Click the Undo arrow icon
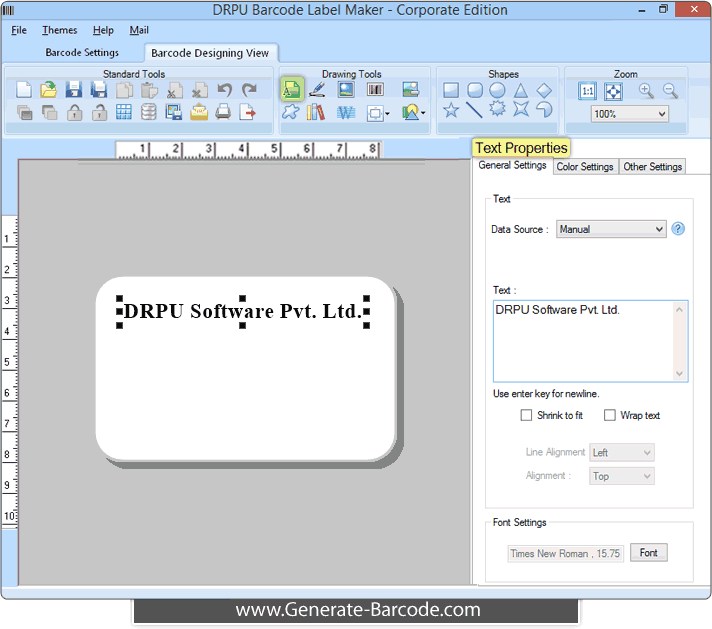The width and height of the screenshot is (712, 629). [225, 90]
